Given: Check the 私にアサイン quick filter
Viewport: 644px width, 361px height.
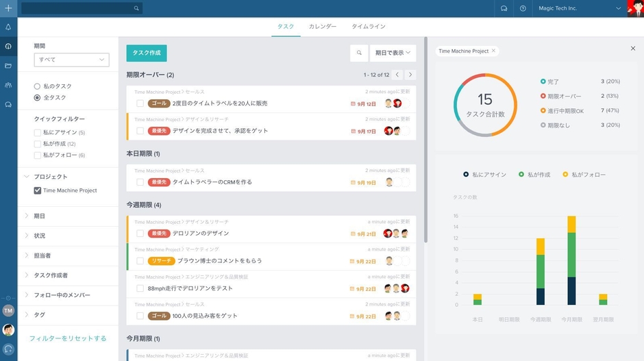Looking at the screenshot, I should coord(38,132).
